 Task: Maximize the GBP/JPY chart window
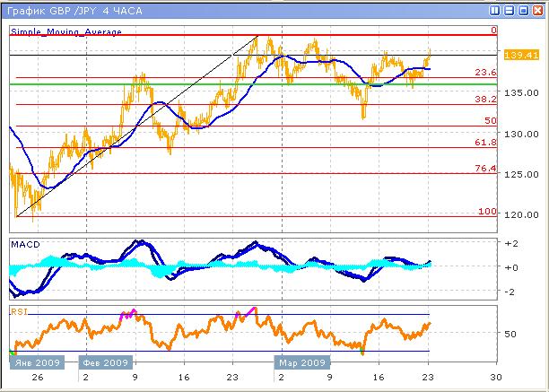tap(523, 9)
